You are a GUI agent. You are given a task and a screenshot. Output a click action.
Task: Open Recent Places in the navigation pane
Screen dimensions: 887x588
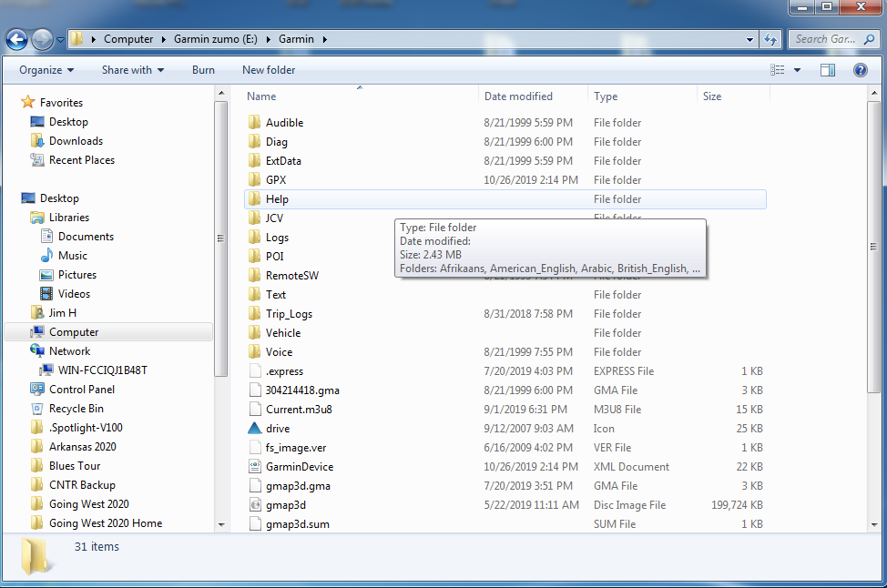coord(81,160)
